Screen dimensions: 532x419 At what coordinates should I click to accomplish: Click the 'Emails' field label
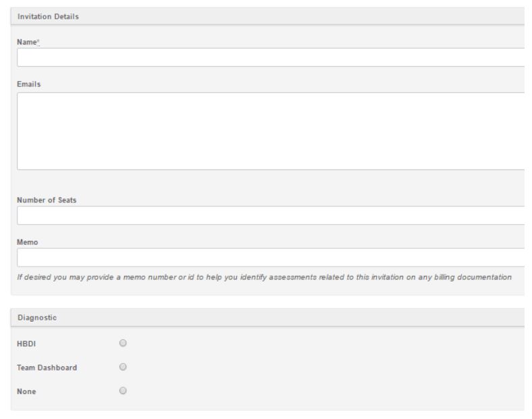click(x=28, y=84)
